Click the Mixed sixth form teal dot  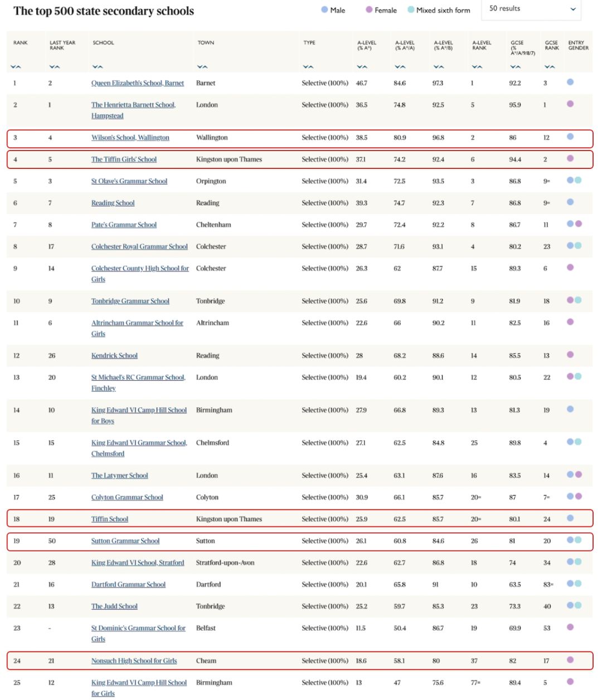tap(411, 9)
